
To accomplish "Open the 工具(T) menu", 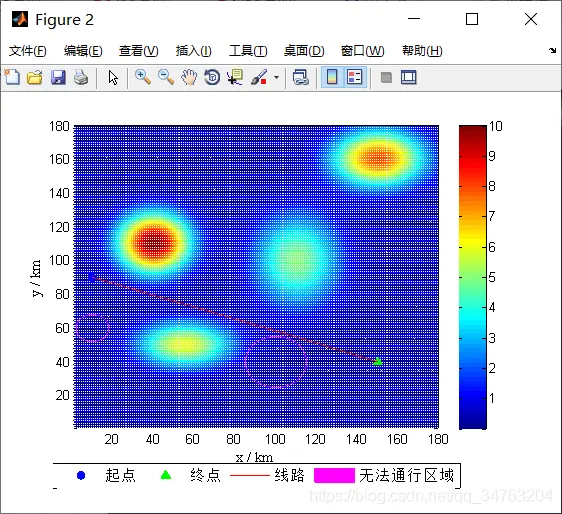I will [x=248, y=51].
